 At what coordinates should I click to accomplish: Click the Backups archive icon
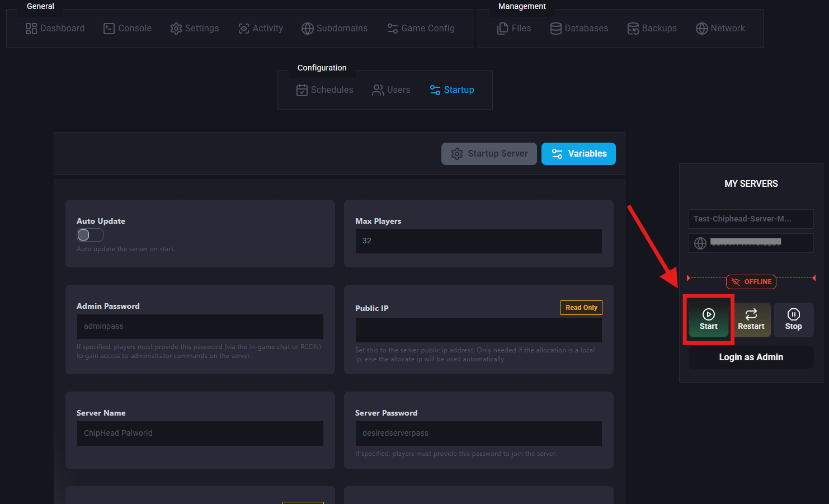click(633, 29)
